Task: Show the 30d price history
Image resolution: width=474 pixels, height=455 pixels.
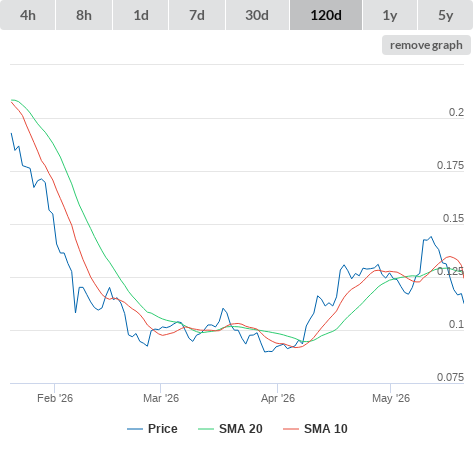Action: click(257, 15)
